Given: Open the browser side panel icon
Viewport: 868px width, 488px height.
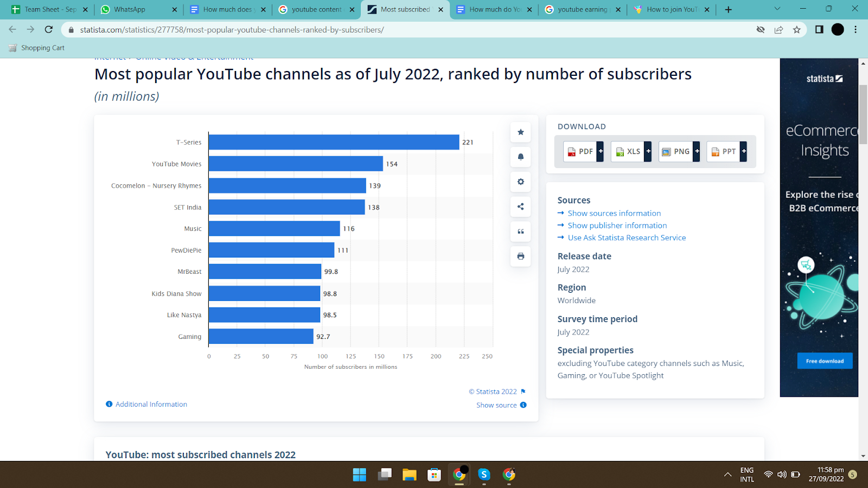Looking at the screenshot, I should pyautogui.click(x=819, y=30).
